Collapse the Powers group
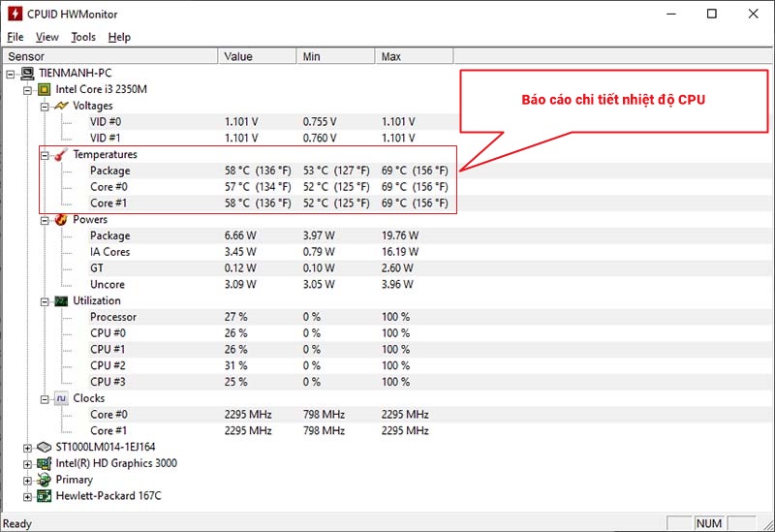 point(45,221)
